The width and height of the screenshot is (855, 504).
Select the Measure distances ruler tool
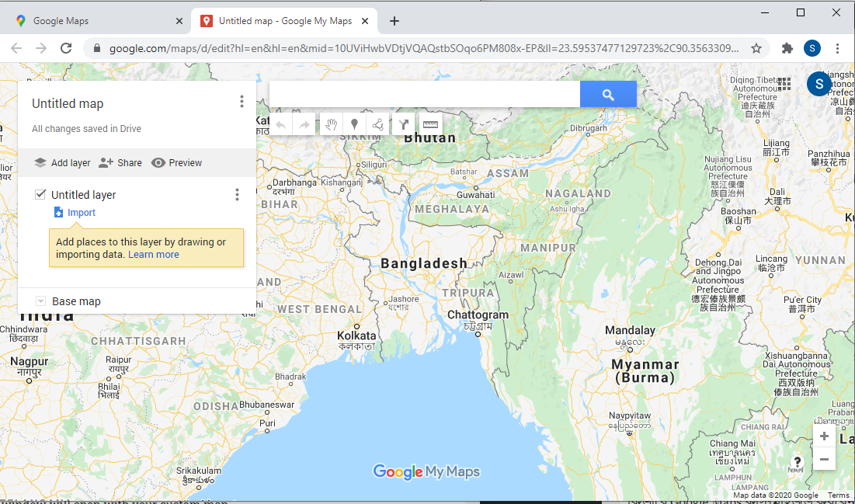pyautogui.click(x=429, y=124)
